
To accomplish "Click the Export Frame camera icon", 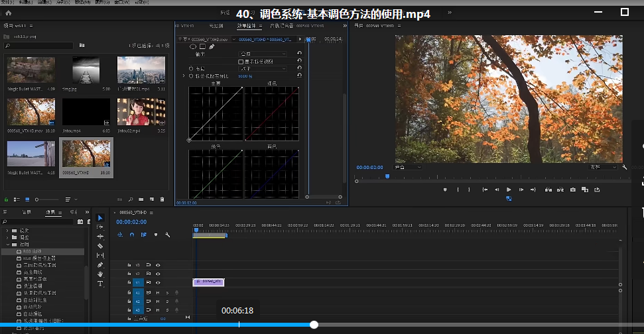I will click(x=572, y=190).
